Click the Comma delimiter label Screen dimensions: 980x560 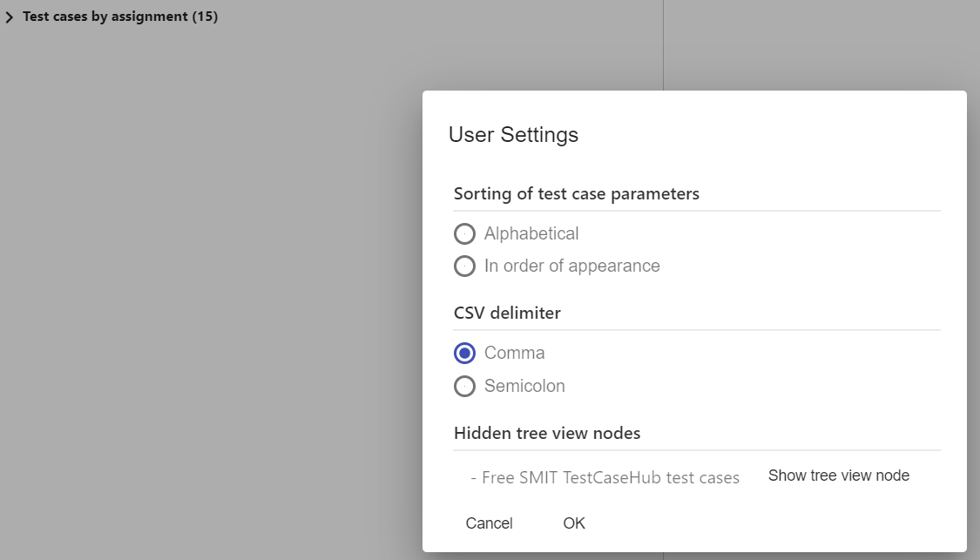point(514,353)
